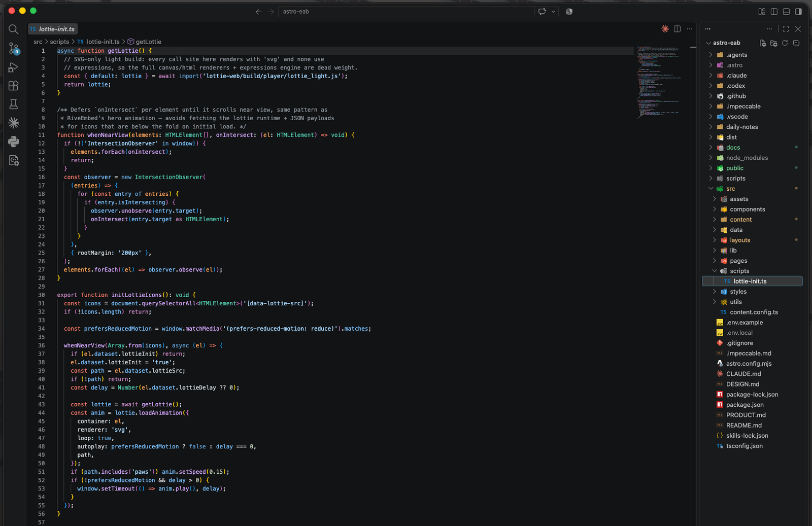
Task: Collapse the astro-eab root folder
Action: tap(708, 43)
